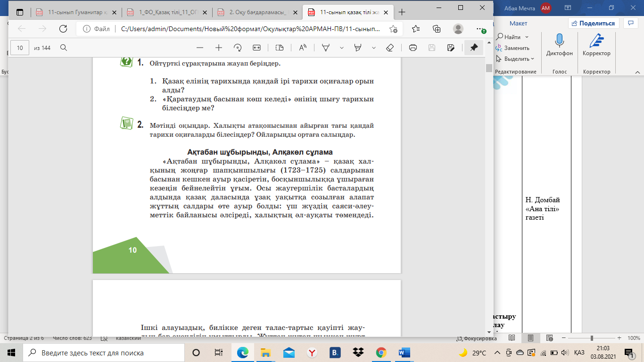The image size is (644, 362).
Task: Open Word comments pane icon
Action: point(630,23)
